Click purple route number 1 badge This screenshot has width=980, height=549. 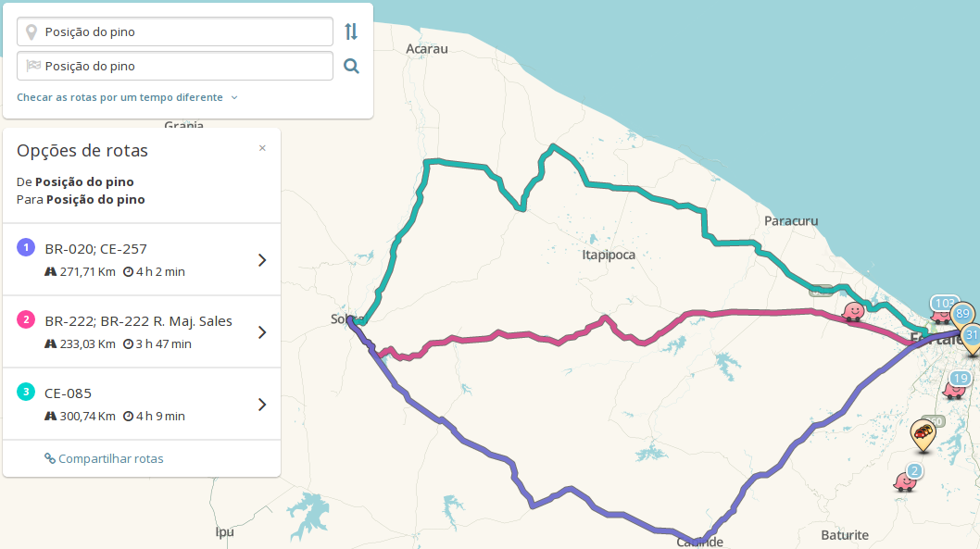[26, 248]
